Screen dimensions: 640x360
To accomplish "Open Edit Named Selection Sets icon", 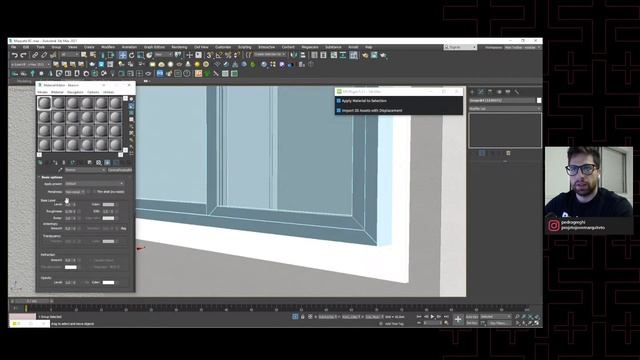I will point(249,55).
